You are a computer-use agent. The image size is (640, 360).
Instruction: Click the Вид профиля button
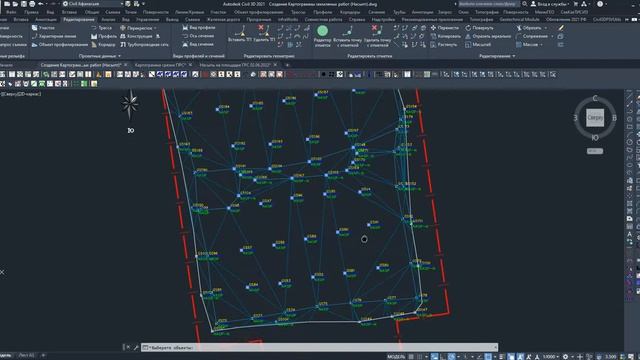click(199, 28)
